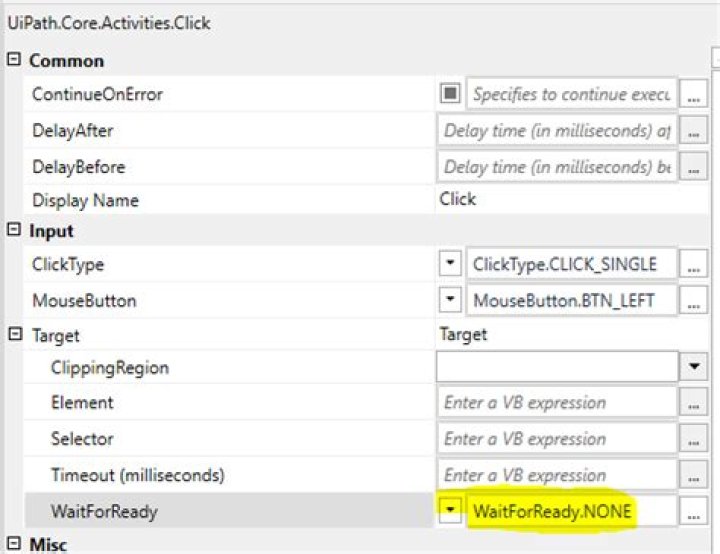Select the MouseButton property label
720x554 pixels.
coord(84,300)
